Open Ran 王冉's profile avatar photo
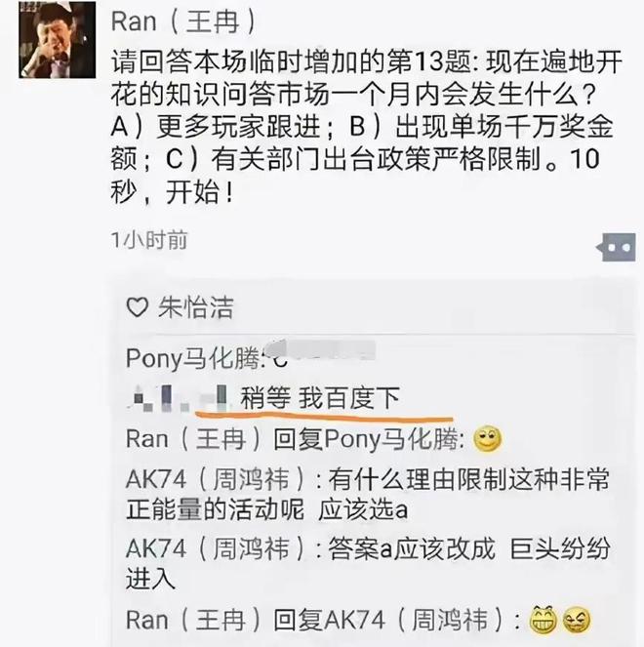 click(x=58, y=40)
